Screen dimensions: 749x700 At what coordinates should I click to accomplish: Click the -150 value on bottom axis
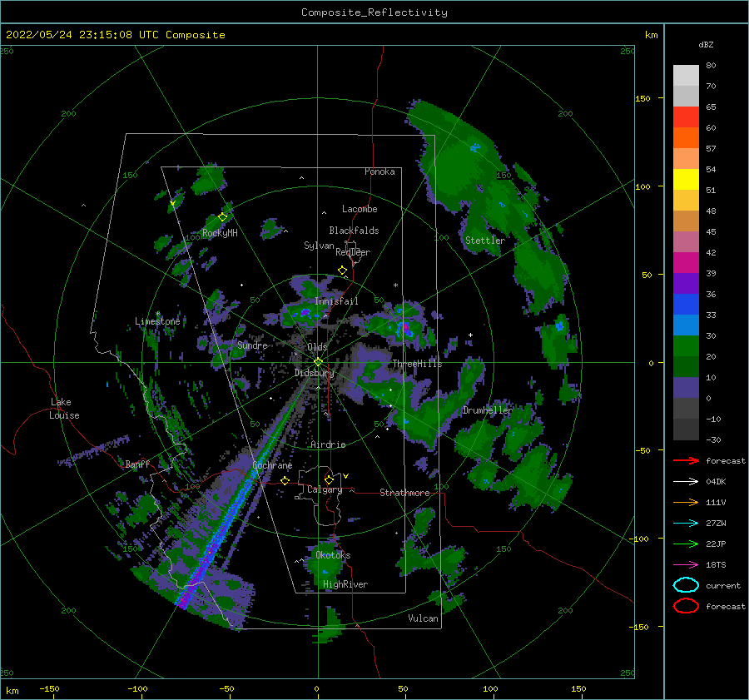(x=49, y=689)
